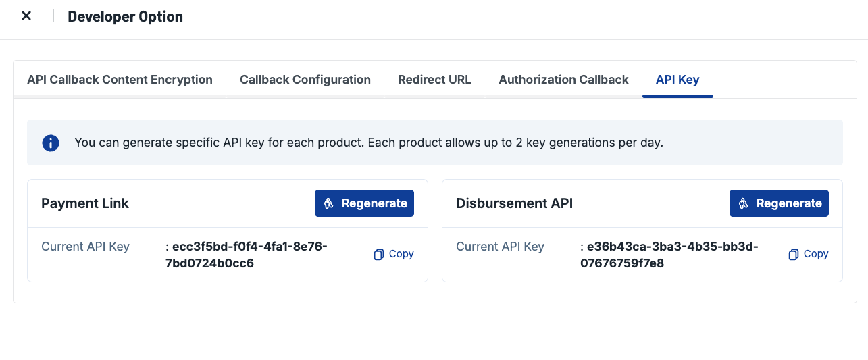Open API Callback Content Encryption tab
Screen dimensions: 868x360
(x=120, y=80)
